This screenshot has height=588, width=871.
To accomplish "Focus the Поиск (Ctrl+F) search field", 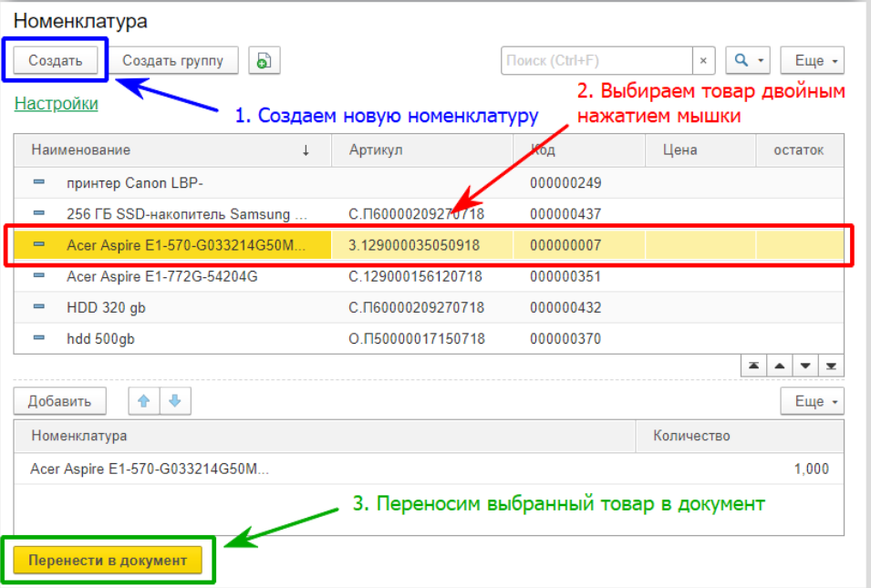I will point(596,60).
